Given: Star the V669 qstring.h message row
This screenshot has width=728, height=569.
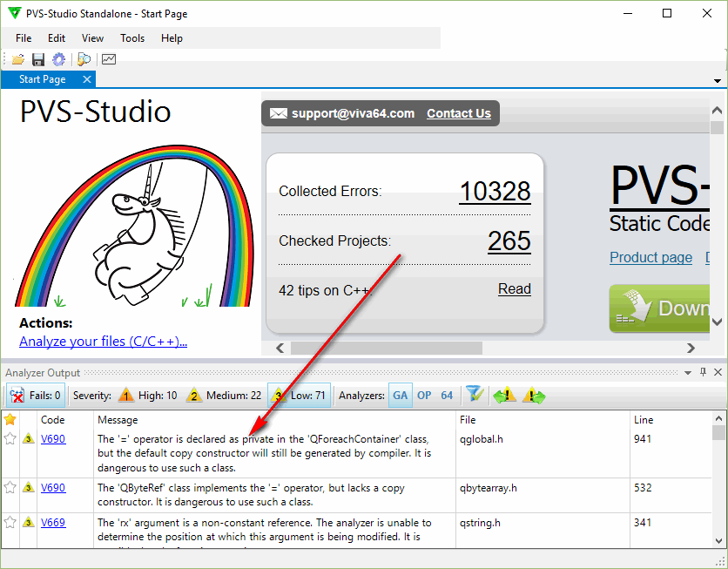Looking at the screenshot, I should (x=10, y=523).
